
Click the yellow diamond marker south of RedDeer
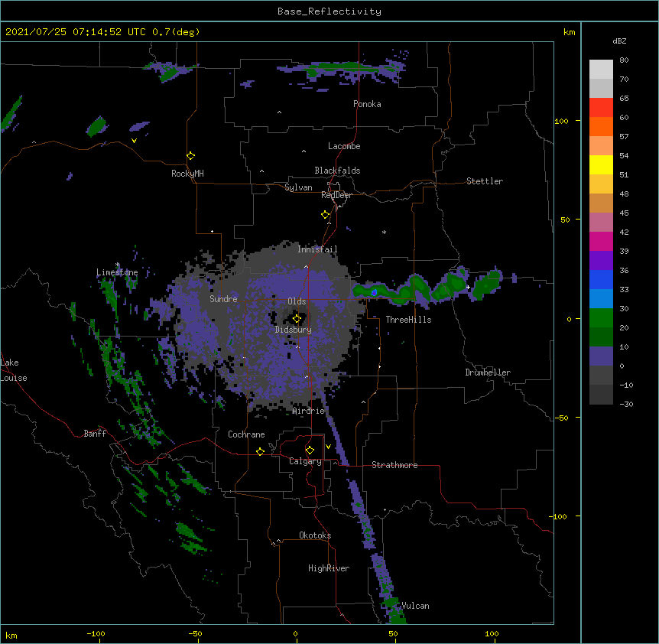click(326, 215)
